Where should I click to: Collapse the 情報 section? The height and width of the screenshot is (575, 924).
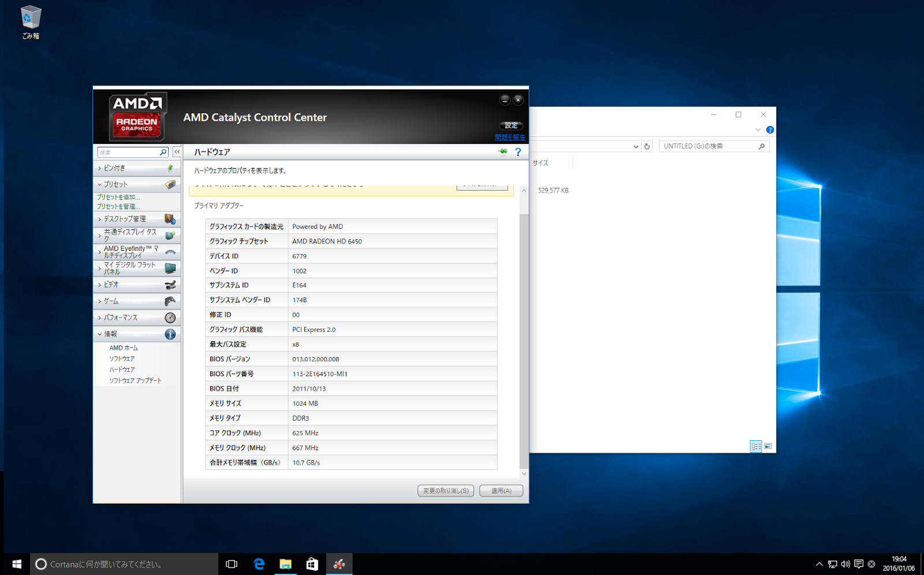100,334
